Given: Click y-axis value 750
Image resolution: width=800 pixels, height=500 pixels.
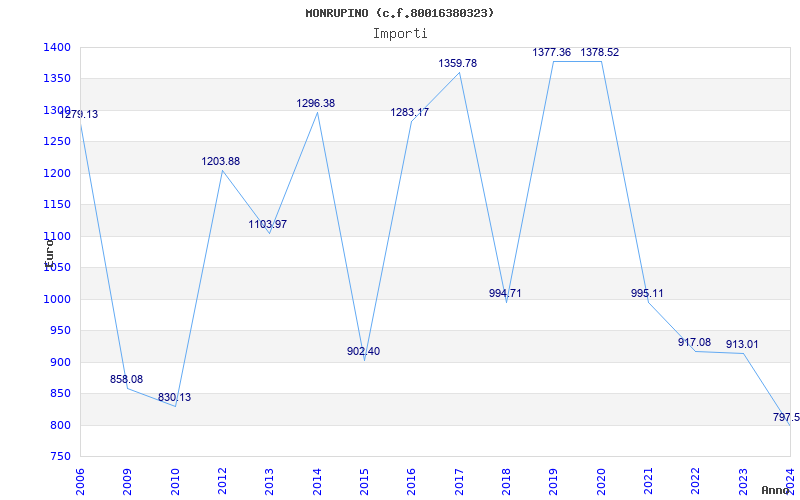Looking at the screenshot, I should coord(60,457).
